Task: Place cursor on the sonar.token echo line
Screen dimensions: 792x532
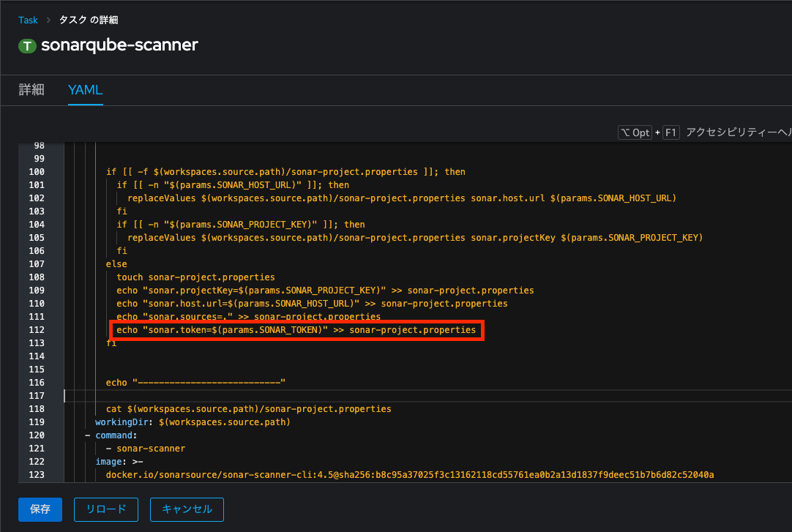Action: [x=296, y=329]
